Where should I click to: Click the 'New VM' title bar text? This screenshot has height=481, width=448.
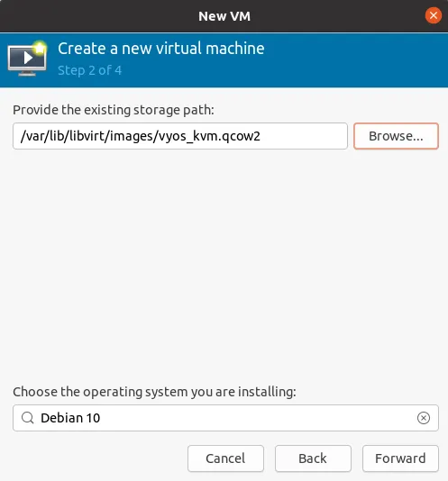(x=224, y=16)
